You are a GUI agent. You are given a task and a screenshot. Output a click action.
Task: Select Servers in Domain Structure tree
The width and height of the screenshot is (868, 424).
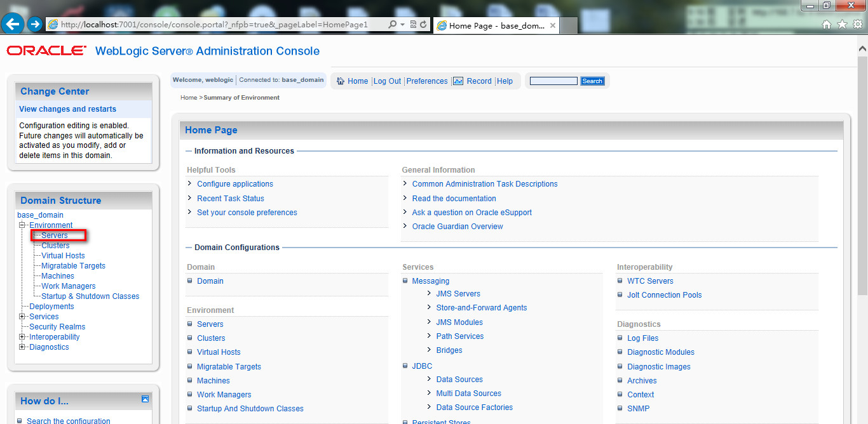[x=55, y=235]
